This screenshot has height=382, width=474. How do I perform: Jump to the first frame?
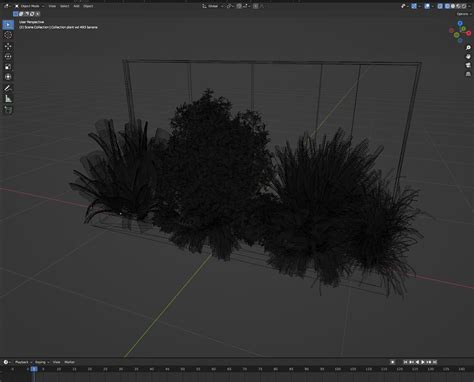point(405,362)
